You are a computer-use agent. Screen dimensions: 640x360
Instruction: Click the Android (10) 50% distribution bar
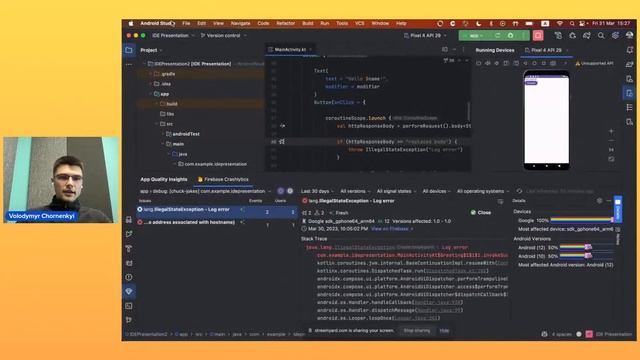click(x=576, y=256)
